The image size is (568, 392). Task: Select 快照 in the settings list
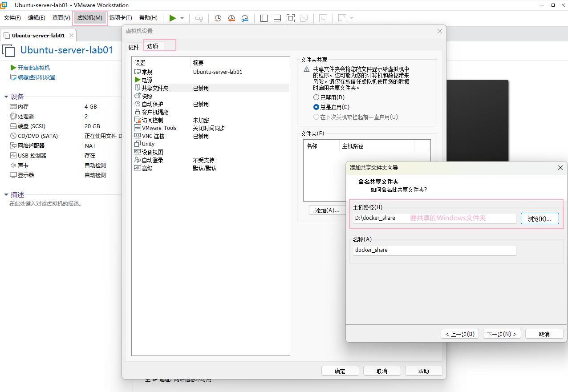[x=211, y=96]
